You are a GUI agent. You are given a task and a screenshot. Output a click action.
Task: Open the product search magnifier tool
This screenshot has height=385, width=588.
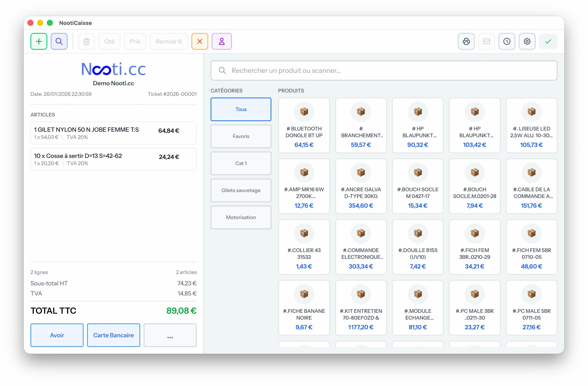[x=59, y=41]
